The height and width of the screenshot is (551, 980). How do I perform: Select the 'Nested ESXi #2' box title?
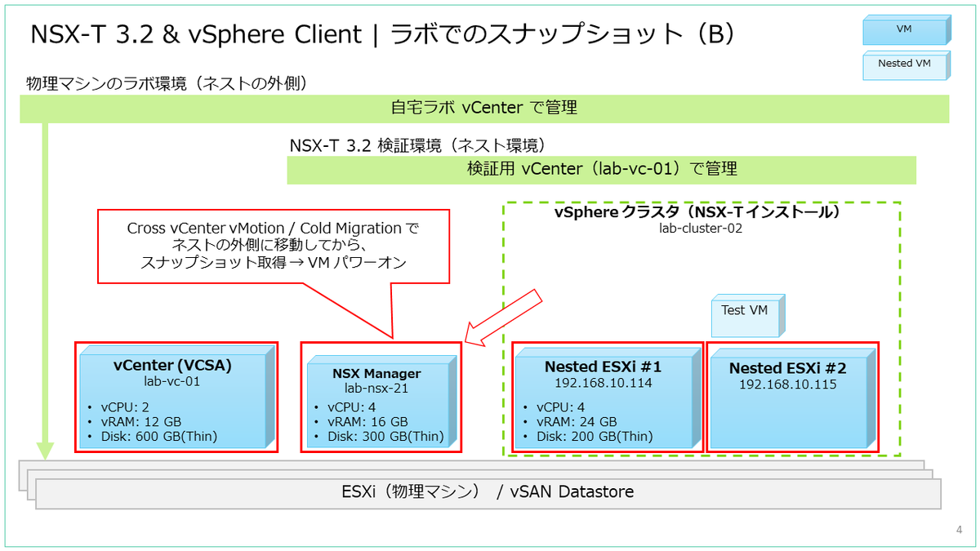click(787, 368)
